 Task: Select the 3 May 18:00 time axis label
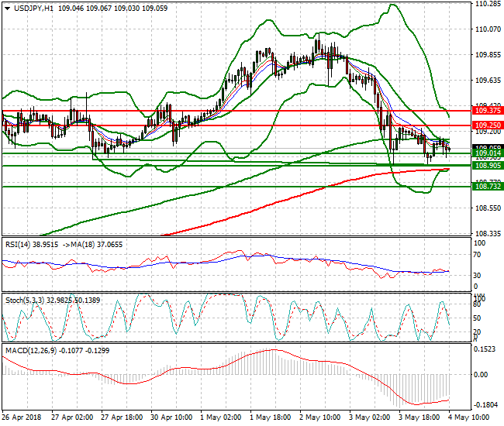pyautogui.click(x=419, y=417)
